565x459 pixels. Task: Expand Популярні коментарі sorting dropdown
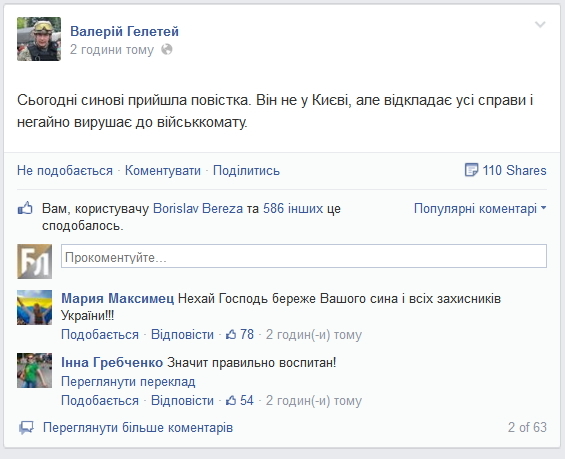480,209
